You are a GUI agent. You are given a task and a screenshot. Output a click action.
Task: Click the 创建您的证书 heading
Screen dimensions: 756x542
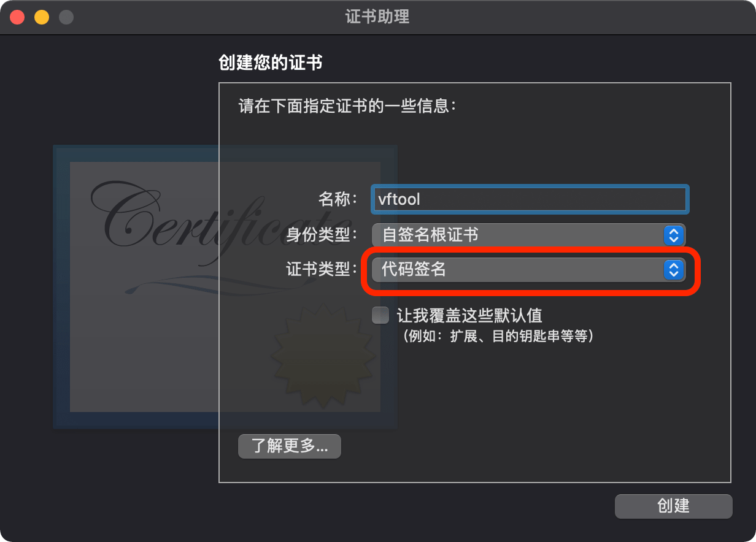pyautogui.click(x=271, y=63)
